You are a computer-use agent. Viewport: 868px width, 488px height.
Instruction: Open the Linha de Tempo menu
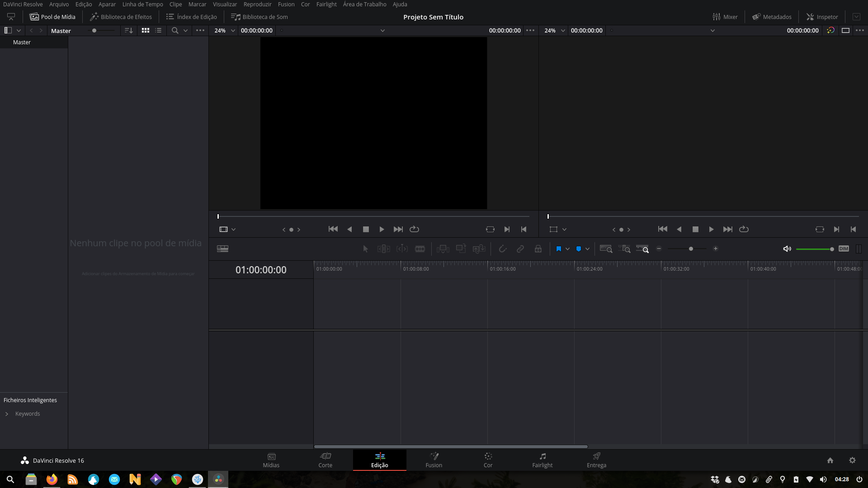[142, 4]
